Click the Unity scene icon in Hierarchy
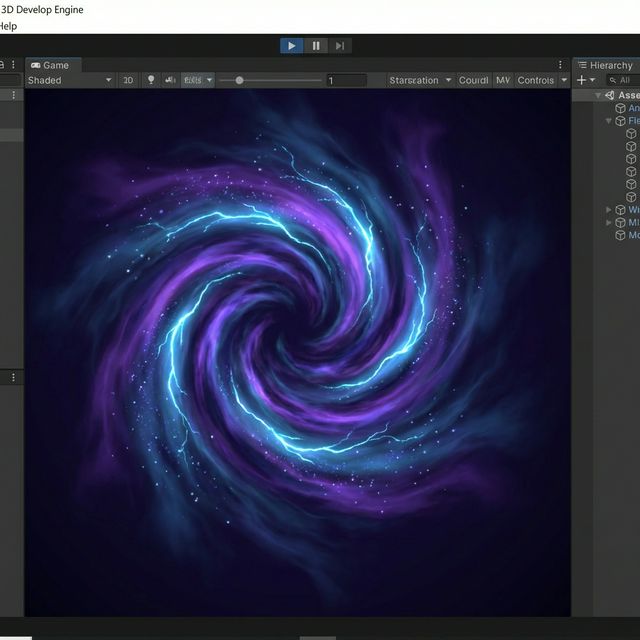This screenshot has height=640, width=640. (x=609, y=95)
